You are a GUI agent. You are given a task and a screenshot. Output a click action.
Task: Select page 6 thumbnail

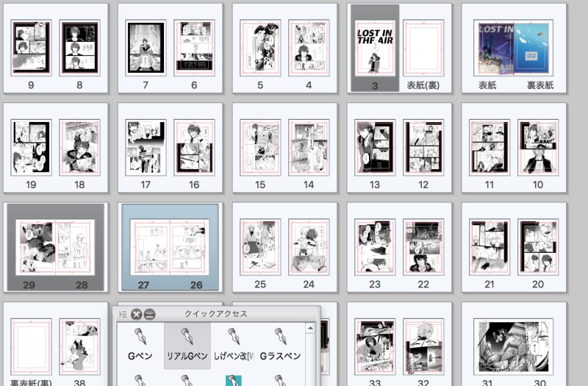194,48
